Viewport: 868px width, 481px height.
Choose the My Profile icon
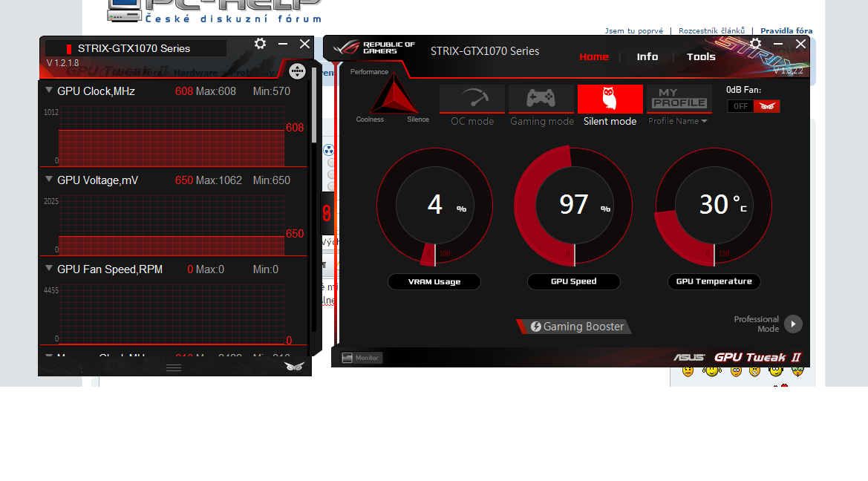(x=679, y=98)
